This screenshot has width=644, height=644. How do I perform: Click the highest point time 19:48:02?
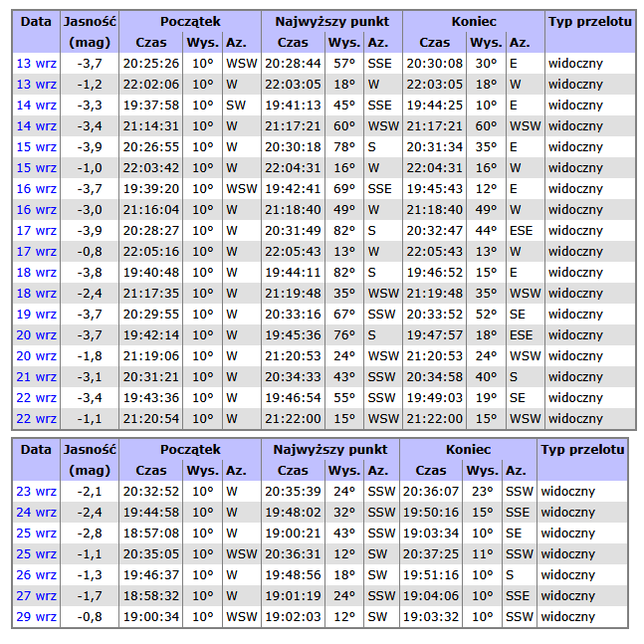(x=293, y=513)
